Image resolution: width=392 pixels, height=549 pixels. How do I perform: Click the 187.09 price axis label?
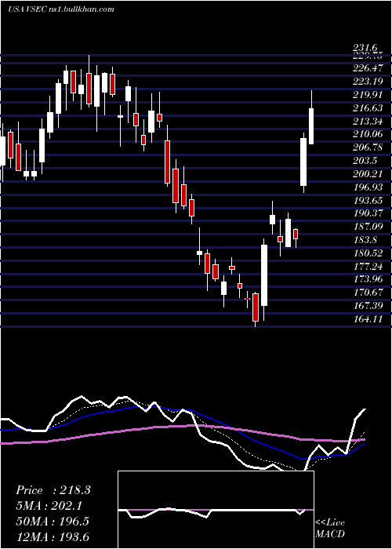tap(368, 227)
